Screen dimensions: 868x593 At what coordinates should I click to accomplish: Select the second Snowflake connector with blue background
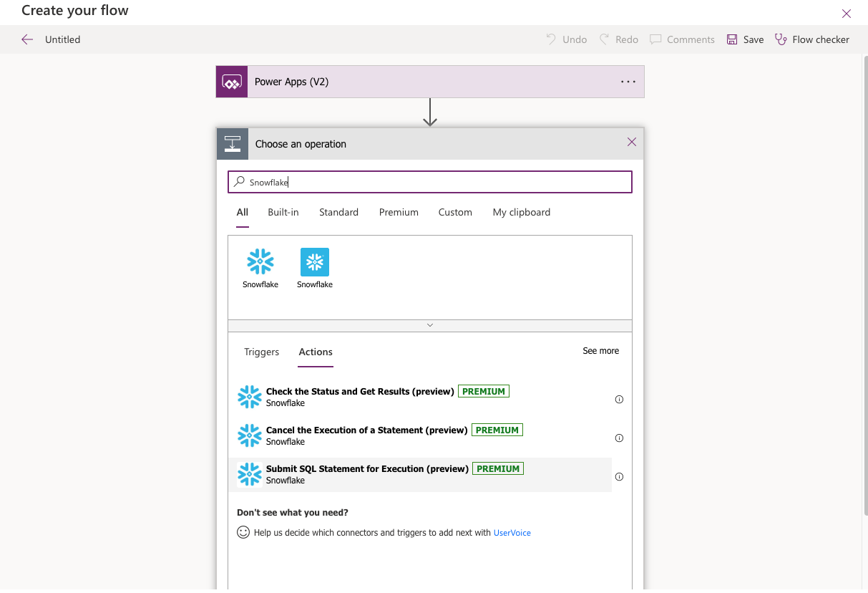(x=315, y=263)
